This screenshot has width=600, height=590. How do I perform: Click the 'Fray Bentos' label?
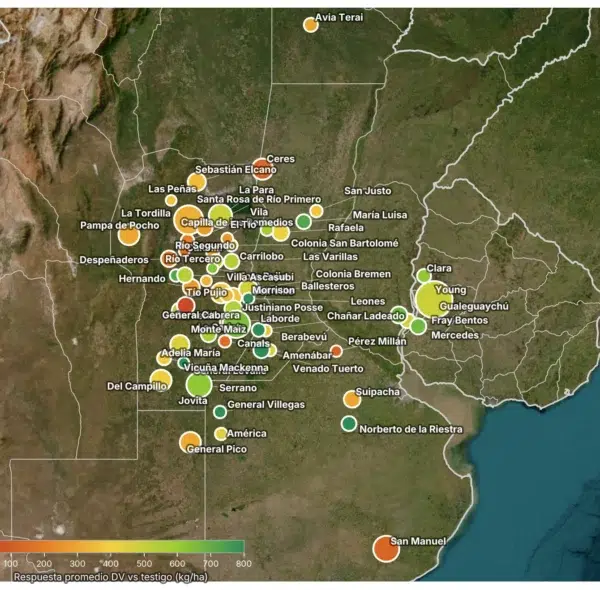point(460,320)
